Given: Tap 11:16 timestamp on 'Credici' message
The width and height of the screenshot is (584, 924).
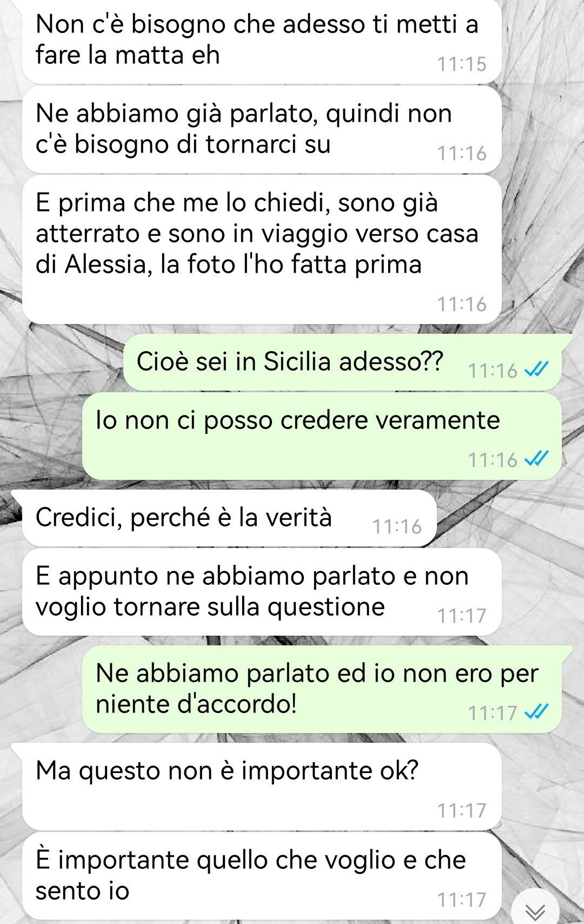Looking at the screenshot, I should pyautogui.click(x=397, y=526).
